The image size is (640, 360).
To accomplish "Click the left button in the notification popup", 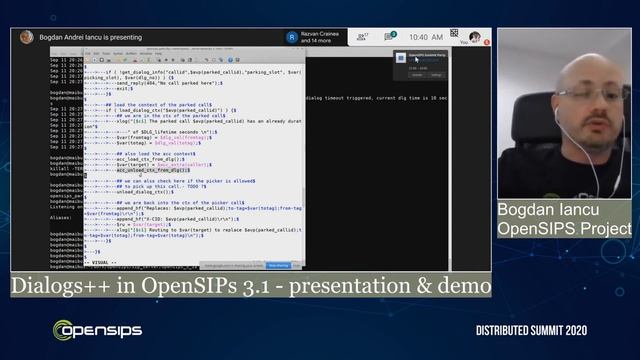I will 417,75.
